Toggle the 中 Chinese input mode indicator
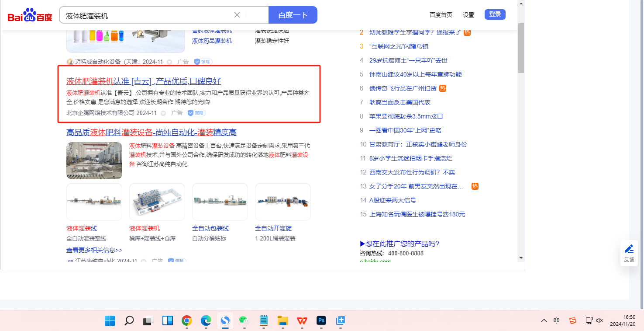The image size is (644, 331). click(556, 321)
